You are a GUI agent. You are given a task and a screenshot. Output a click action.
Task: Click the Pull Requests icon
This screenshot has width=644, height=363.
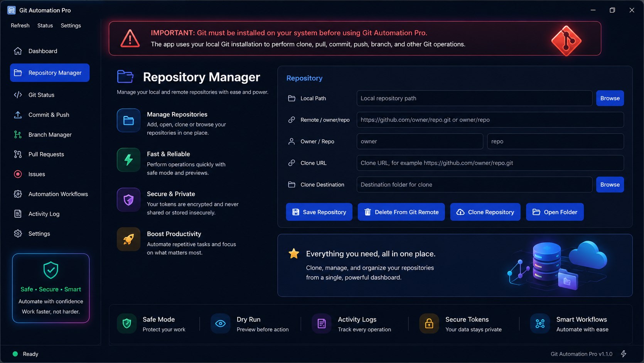18,154
